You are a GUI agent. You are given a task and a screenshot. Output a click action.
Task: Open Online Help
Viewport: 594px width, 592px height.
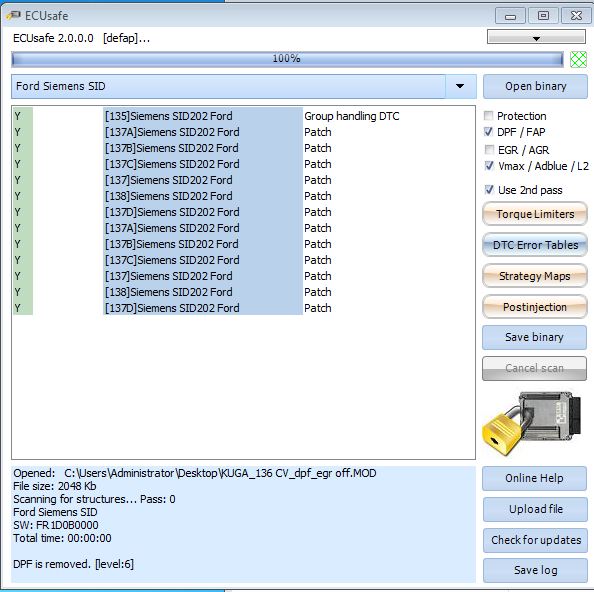[x=535, y=478]
